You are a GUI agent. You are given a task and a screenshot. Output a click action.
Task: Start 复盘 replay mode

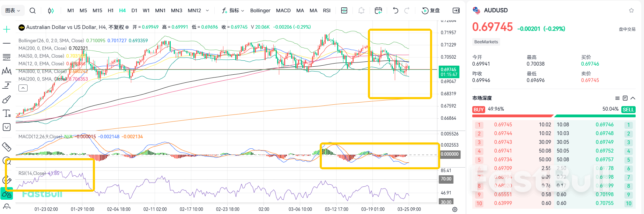click(x=431, y=10)
